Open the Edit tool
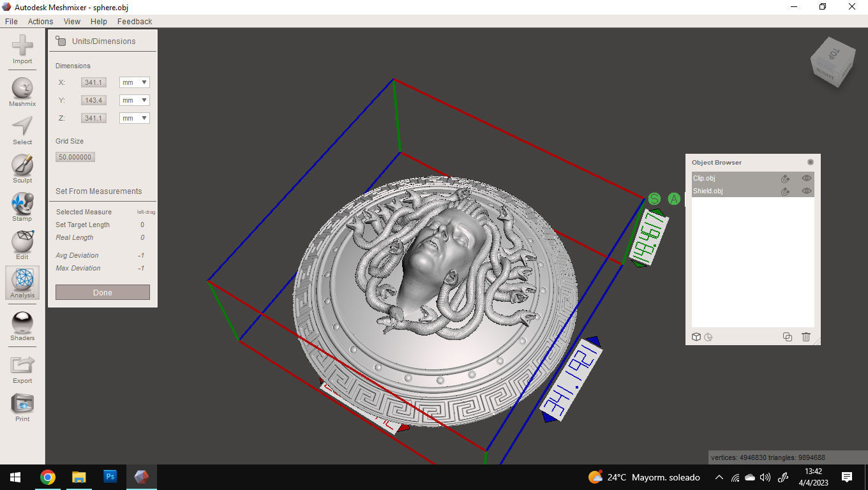 pos(22,245)
